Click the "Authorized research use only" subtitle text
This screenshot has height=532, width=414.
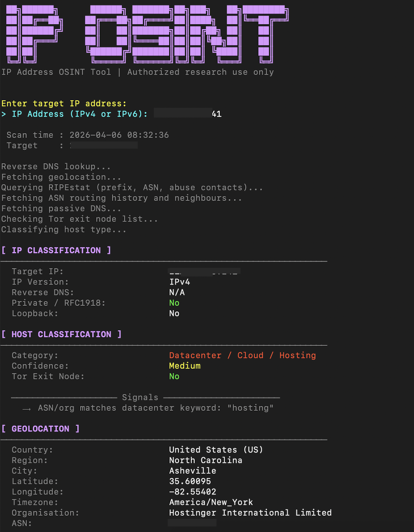tap(200, 72)
